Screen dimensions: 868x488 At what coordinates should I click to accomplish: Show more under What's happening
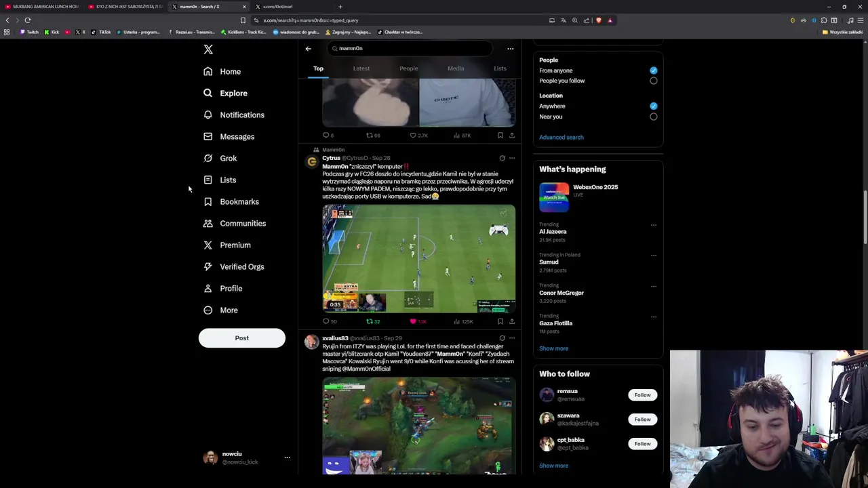tap(554, 348)
